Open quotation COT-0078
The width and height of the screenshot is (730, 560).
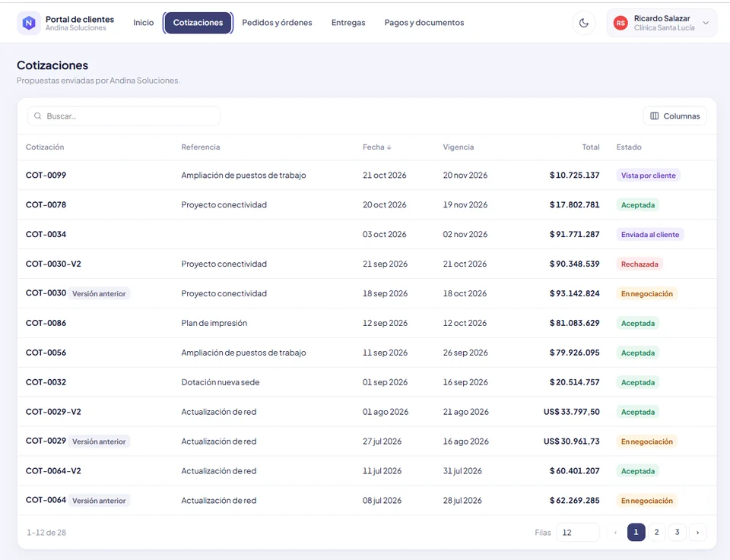pos(46,204)
